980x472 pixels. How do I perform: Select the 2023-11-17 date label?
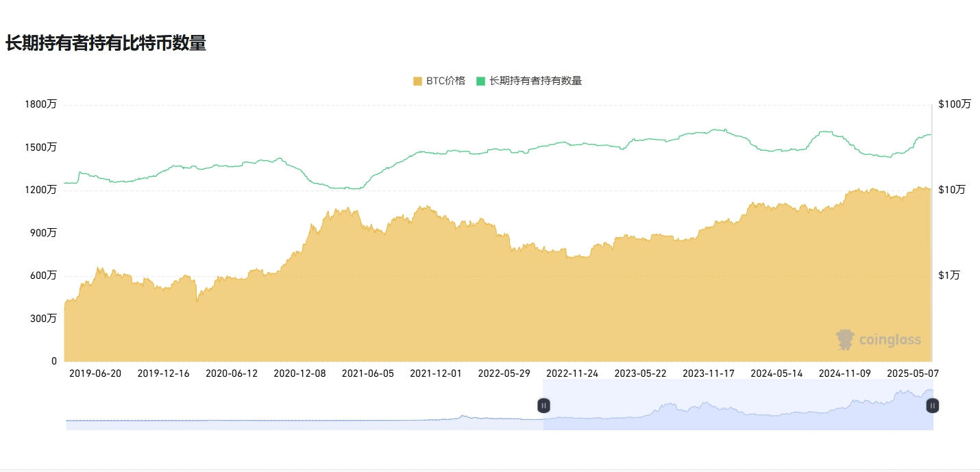(709, 373)
